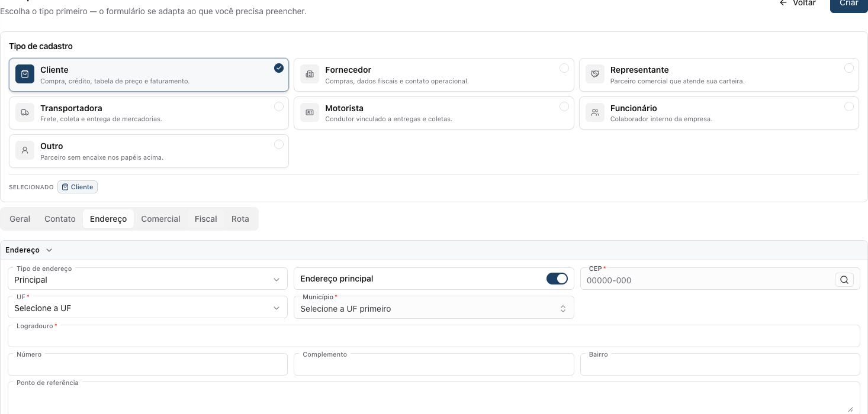Switch to the Rota tab
The height and width of the screenshot is (414, 868).
point(240,219)
